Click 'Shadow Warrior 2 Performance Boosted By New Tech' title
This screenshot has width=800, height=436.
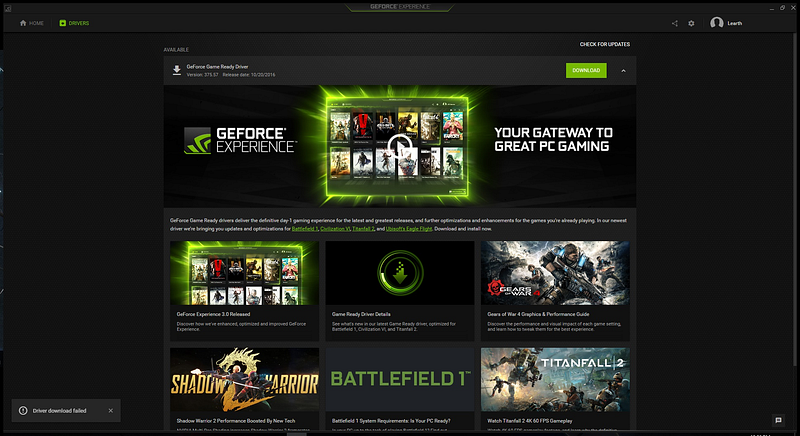pyautogui.click(x=236, y=421)
